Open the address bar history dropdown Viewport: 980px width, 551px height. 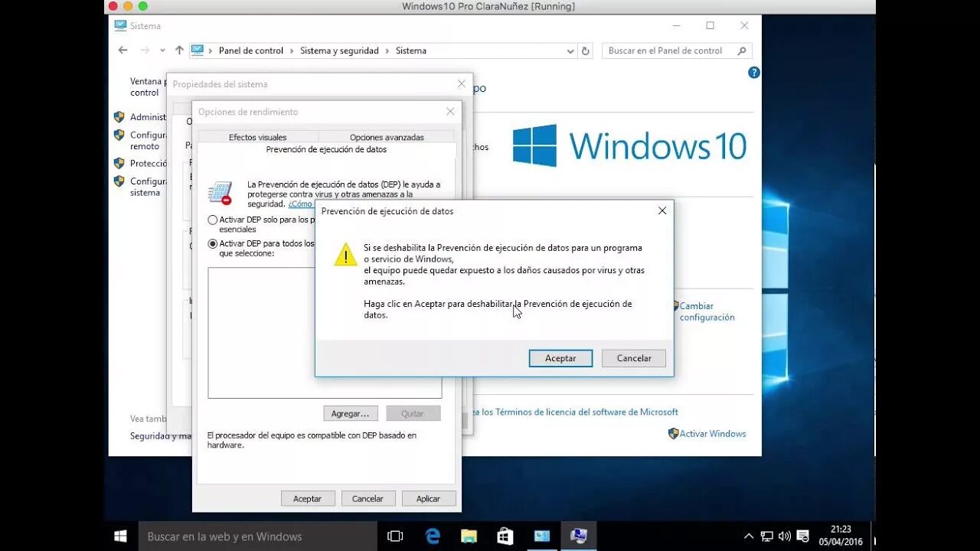570,51
